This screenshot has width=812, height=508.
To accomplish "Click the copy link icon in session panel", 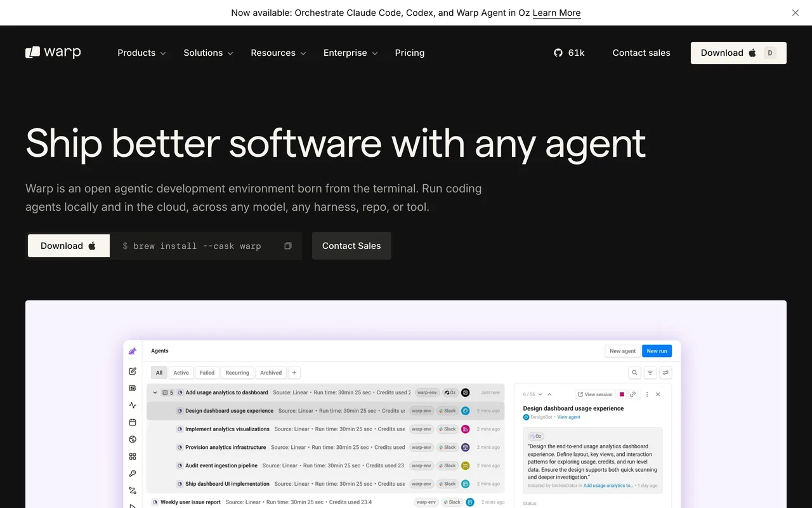I will (x=633, y=394).
